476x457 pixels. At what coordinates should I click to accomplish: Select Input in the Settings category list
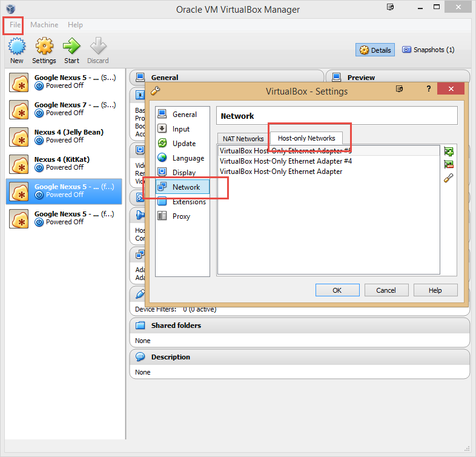point(182,129)
